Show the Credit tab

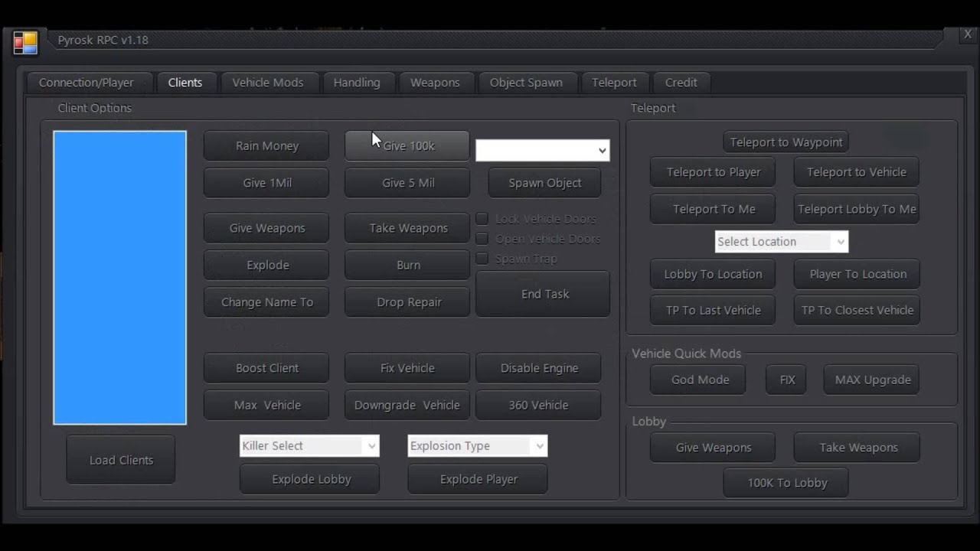pyautogui.click(x=681, y=83)
